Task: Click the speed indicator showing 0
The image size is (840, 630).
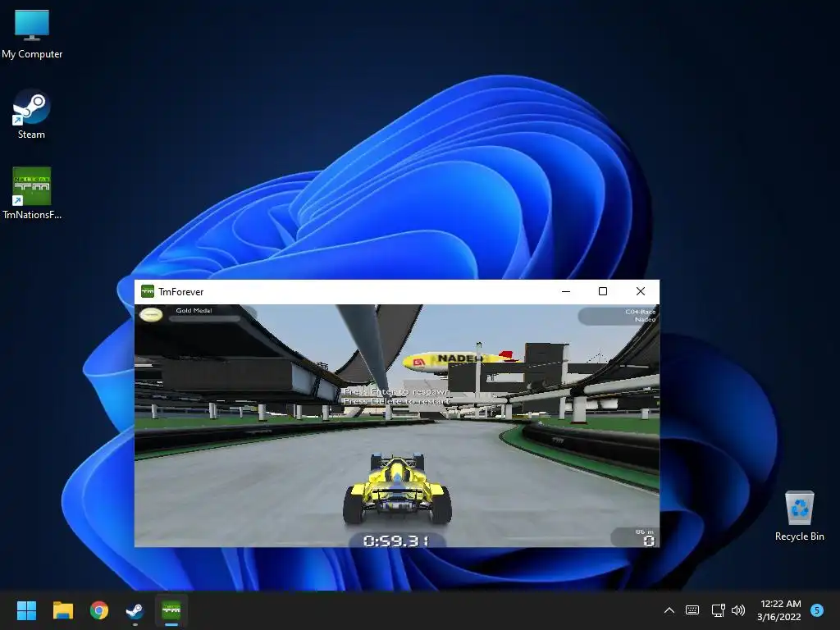Action: [649, 541]
